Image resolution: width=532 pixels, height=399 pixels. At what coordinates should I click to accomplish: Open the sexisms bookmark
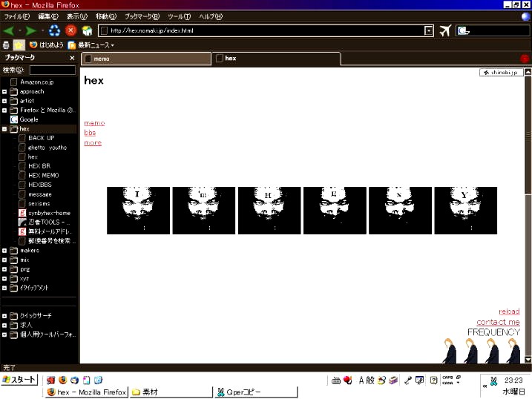[34, 203]
